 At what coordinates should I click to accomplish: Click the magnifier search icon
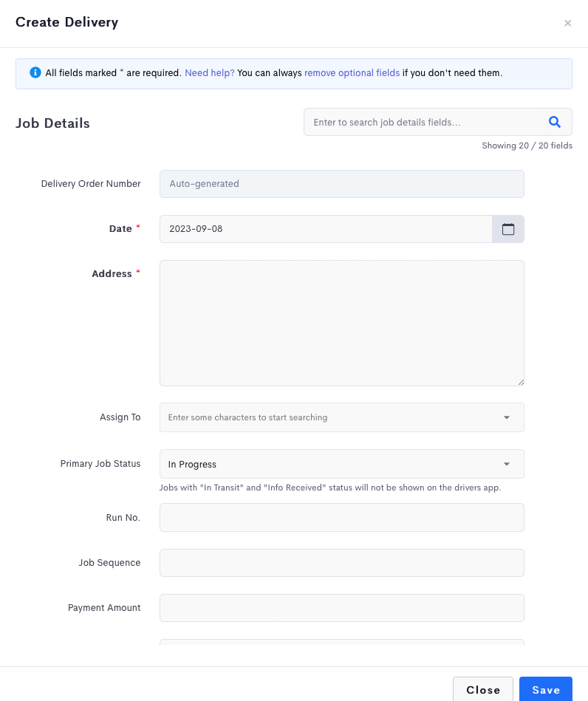pyautogui.click(x=555, y=122)
